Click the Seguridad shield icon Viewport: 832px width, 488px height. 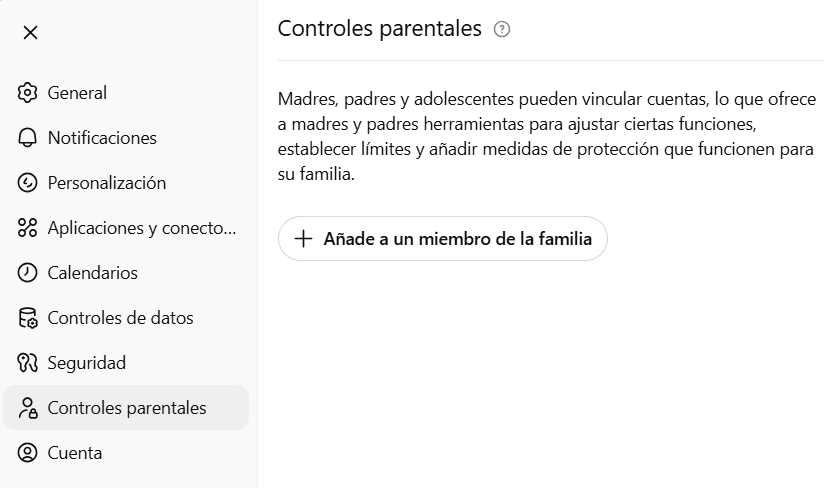click(28, 363)
